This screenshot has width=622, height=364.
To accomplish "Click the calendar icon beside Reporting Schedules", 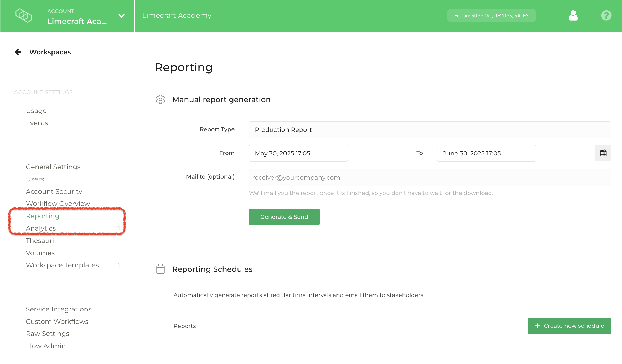I will click(x=160, y=269).
